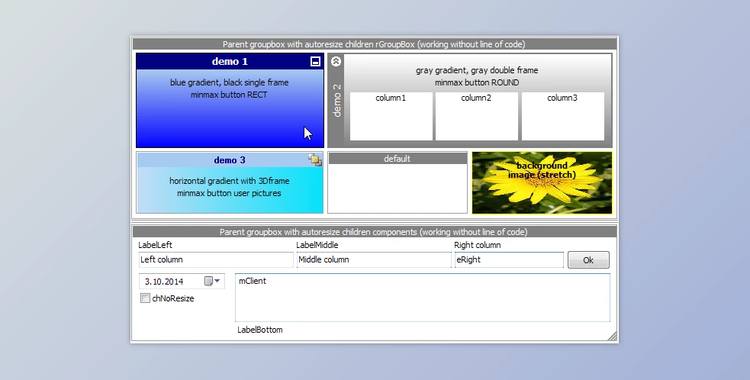Open the date picker dropdown arrow
Screen dimensions: 750x380
pyautogui.click(x=217, y=281)
